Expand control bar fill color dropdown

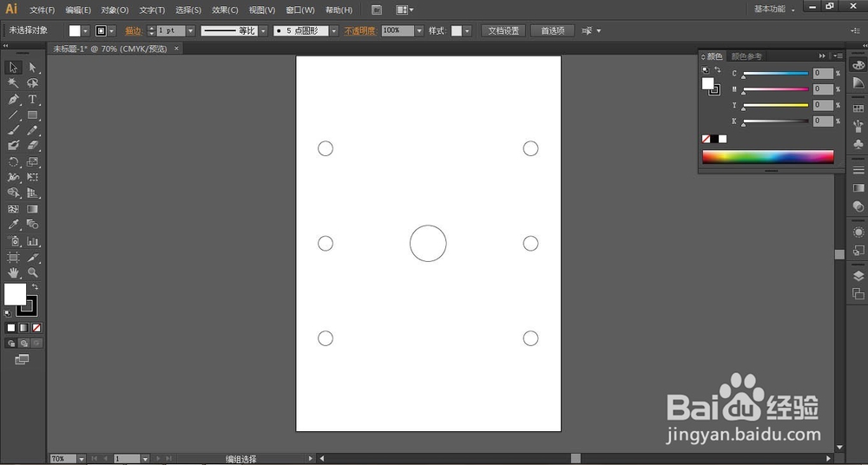click(86, 31)
